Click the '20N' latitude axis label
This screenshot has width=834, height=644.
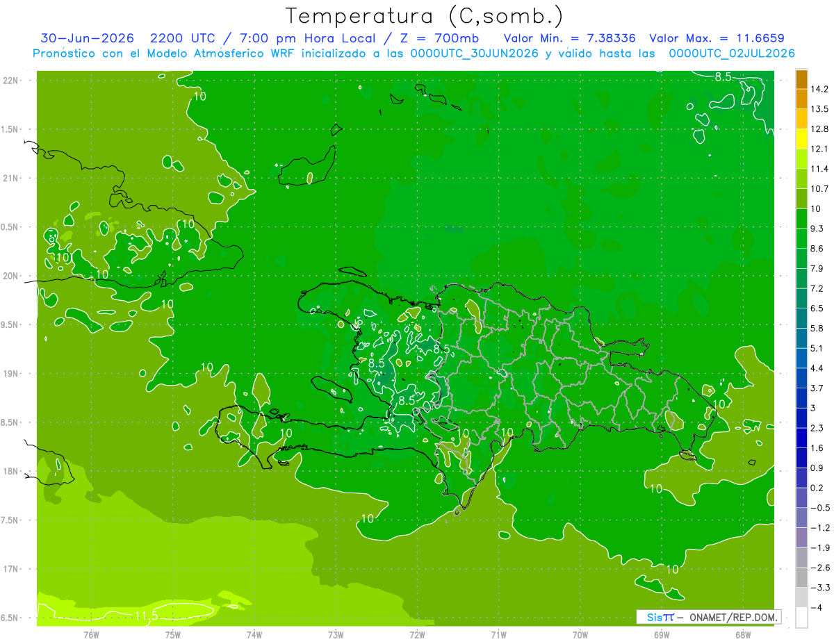click(10, 276)
